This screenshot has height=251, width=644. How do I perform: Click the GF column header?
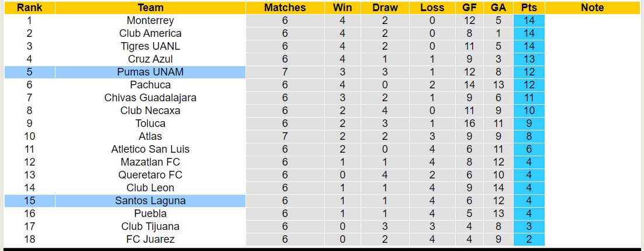click(469, 8)
